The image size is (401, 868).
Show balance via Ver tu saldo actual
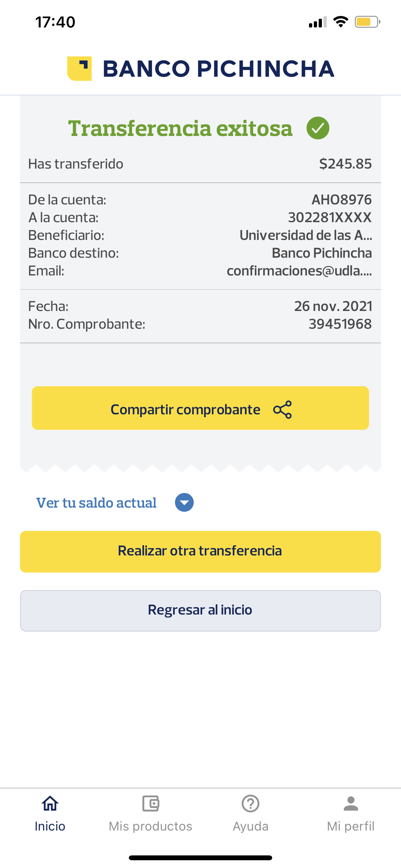coord(96,503)
